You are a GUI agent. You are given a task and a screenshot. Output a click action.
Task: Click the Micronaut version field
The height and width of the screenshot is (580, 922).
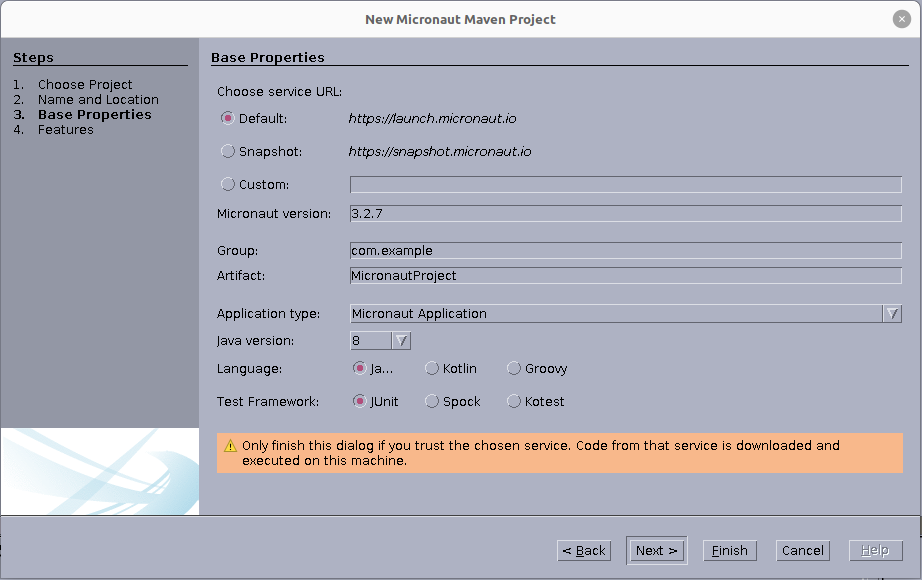tap(626, 214)
